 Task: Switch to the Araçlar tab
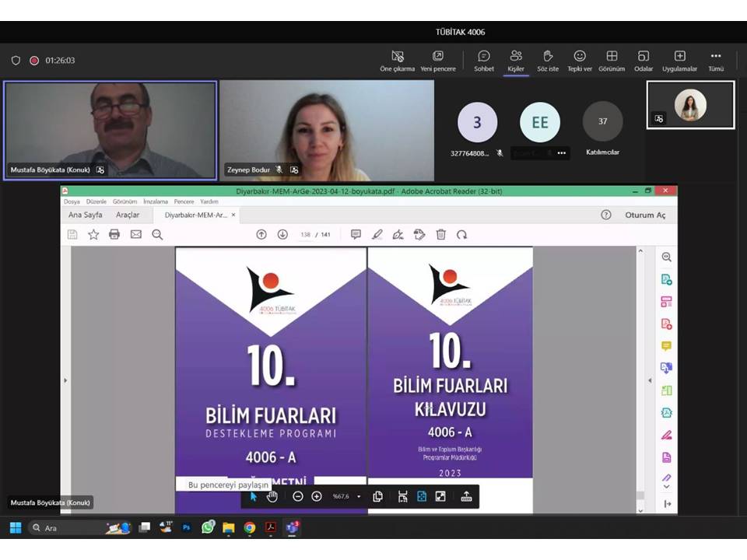pyautogui.click(x=128, y=215)
